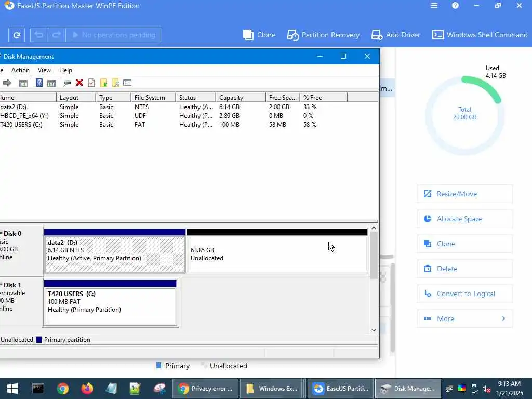532x399 pixels.
Task: Open Add Driver
Action: tap(395, 35)
